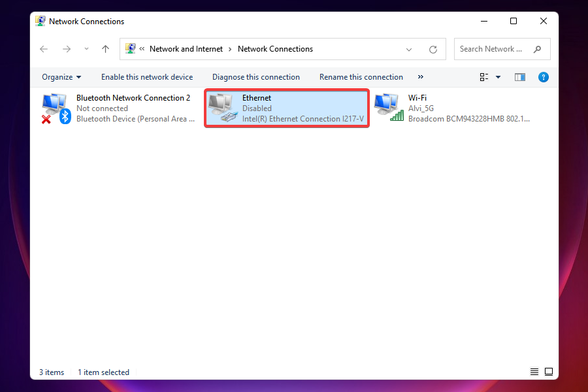Screen dimensions: 588x392
Task: Click Diagnose this connection
Action: click(x=256, y=77)
